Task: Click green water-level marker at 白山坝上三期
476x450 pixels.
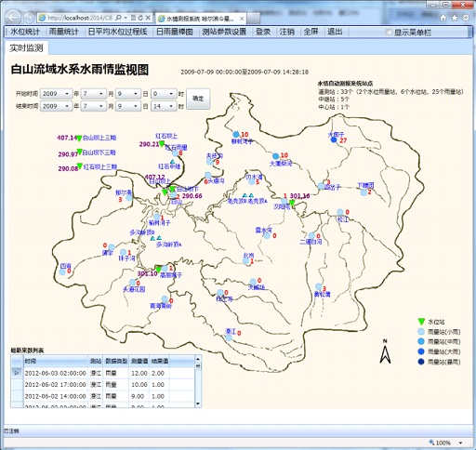Action: tap(79, 139)
